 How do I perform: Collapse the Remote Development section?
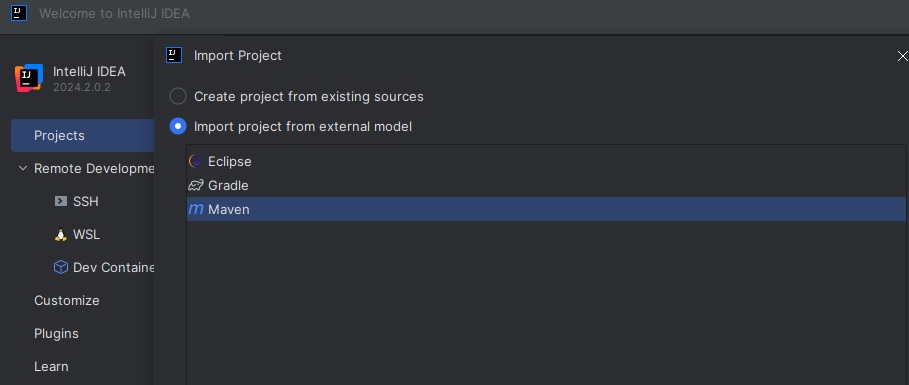coord(23,168)
